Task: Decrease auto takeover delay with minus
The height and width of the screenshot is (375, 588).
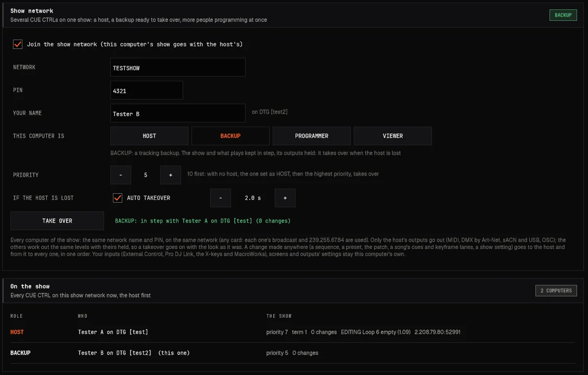Action: [221, 198]
